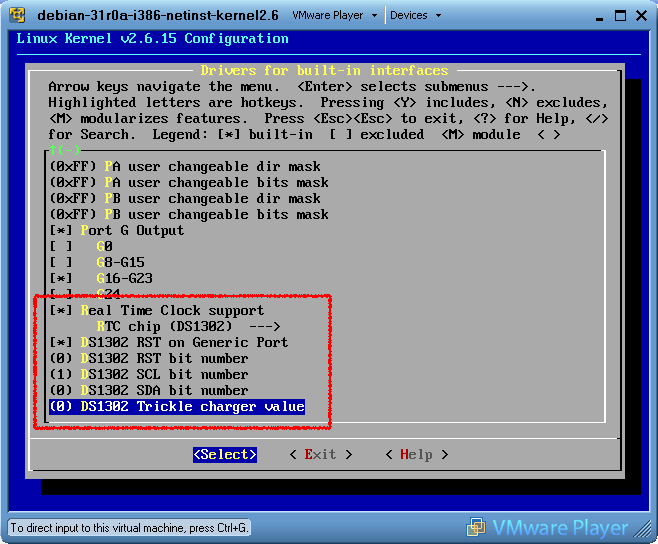
Task: Select DS1302 Trickle charger value entry
Action: pyautogui.click(x=177, y=407)
